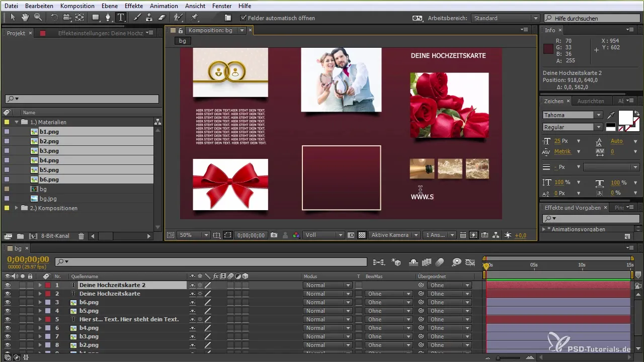This screenshot has width=644, height=362.
Task: Click the show channel color icon
Action: (296, 235)
